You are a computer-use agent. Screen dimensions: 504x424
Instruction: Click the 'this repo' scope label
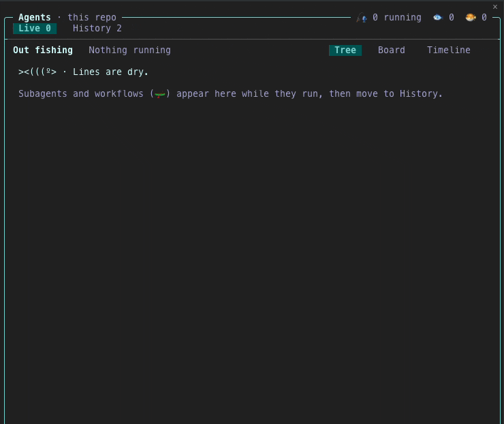[92, 17]
